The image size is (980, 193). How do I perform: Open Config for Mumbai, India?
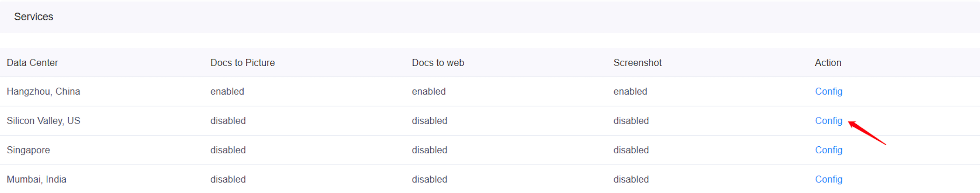point(828,179)
